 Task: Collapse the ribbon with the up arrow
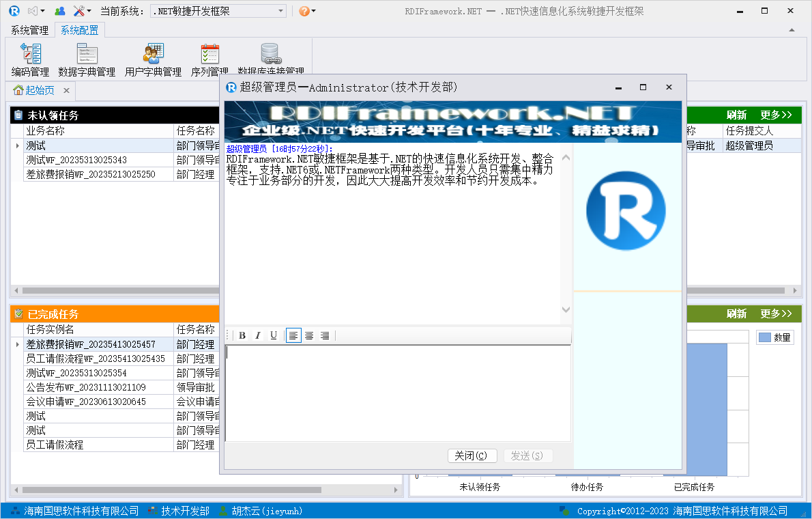792,30
